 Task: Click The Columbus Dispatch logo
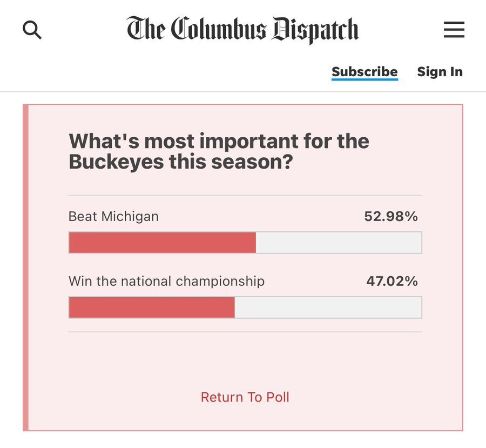(x=242, y=30)
